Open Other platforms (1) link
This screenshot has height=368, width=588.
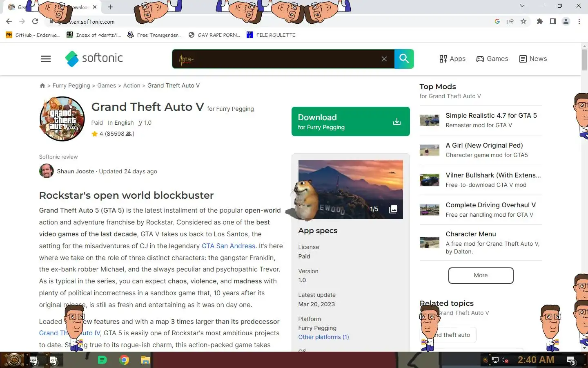323,337
